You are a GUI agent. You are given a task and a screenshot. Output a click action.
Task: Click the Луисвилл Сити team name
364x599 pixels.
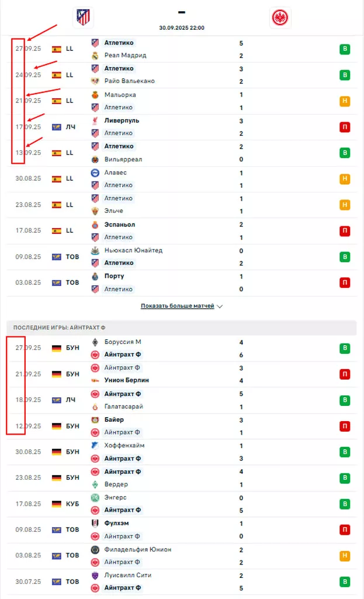click(x=129, y=576)
